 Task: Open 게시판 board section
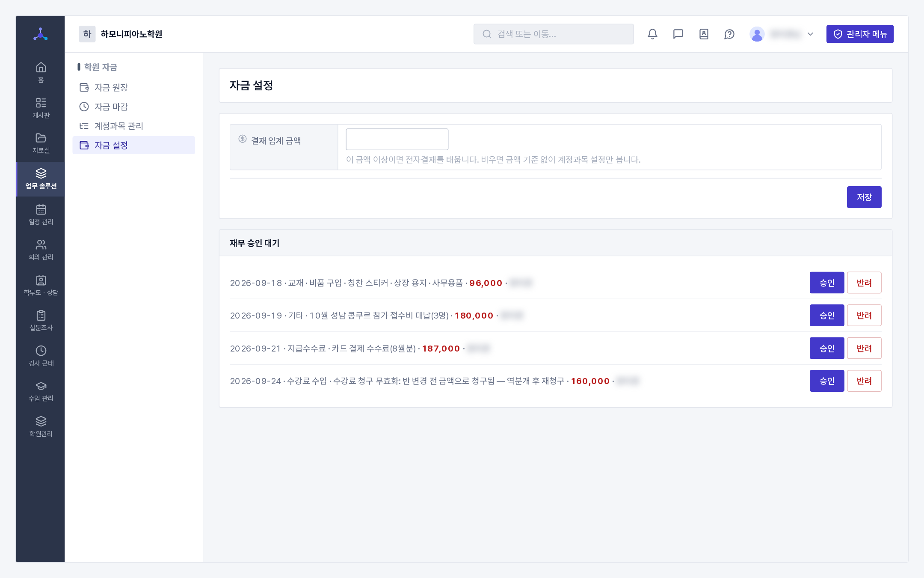coord(41,108)
